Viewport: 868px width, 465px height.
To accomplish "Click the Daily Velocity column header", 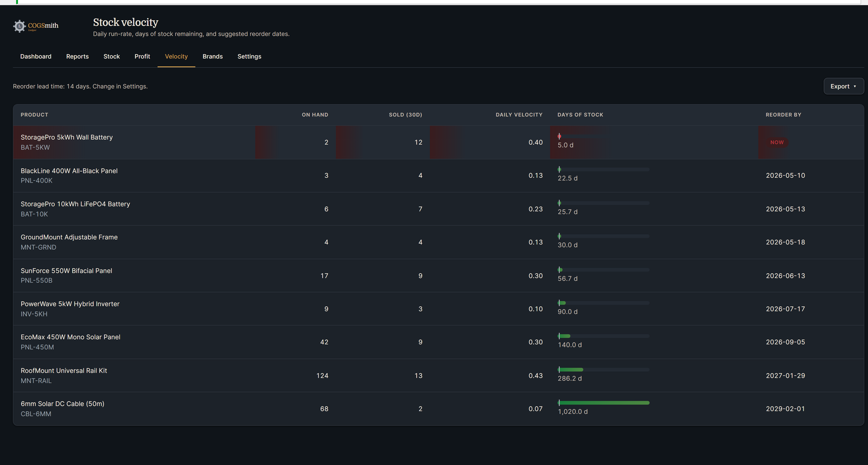I will (x=519, y=115).
